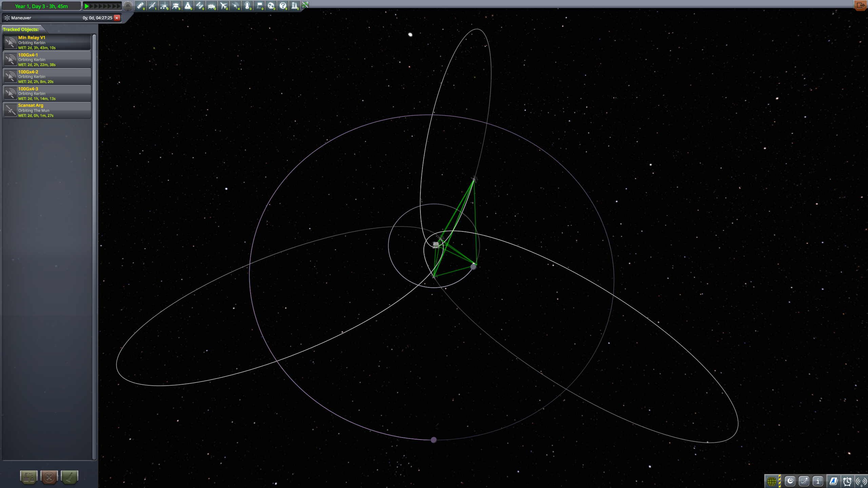Toggle the Space Objects asteroid filter
This screenshot has height=488, width=868.
tap(271, 5)
